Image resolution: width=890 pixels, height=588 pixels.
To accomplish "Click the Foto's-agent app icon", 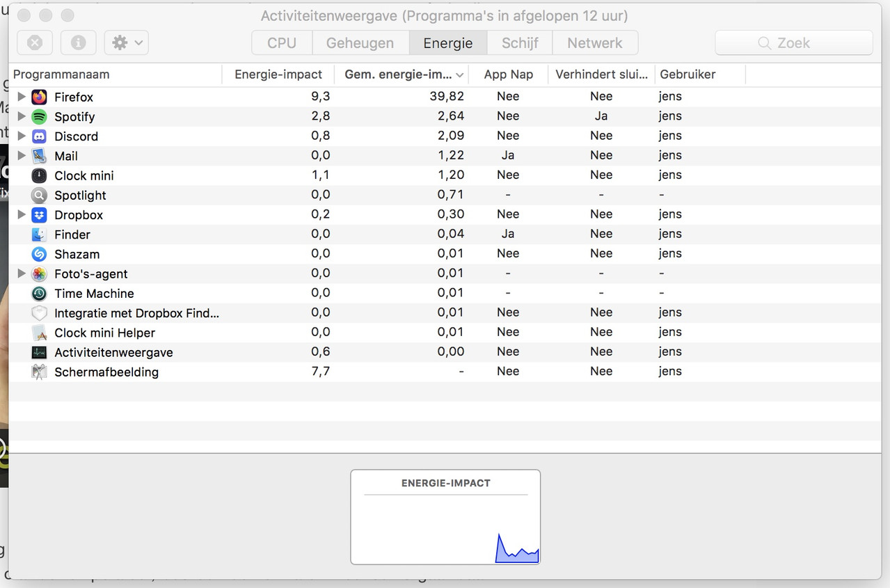I will 39,273.
